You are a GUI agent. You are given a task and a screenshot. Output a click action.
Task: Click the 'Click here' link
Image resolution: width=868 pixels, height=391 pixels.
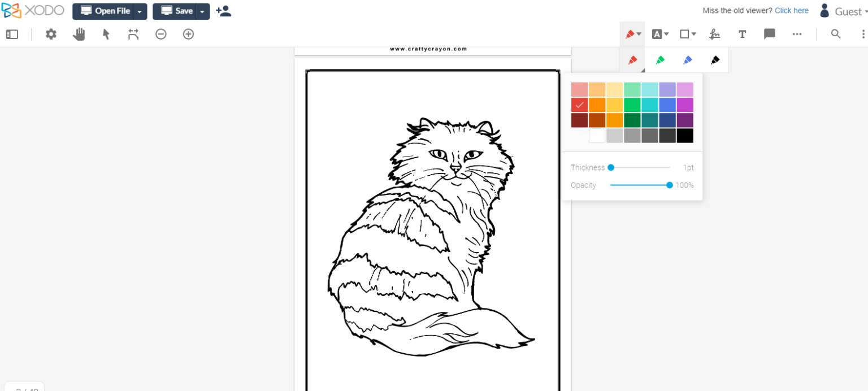[791, 10]
